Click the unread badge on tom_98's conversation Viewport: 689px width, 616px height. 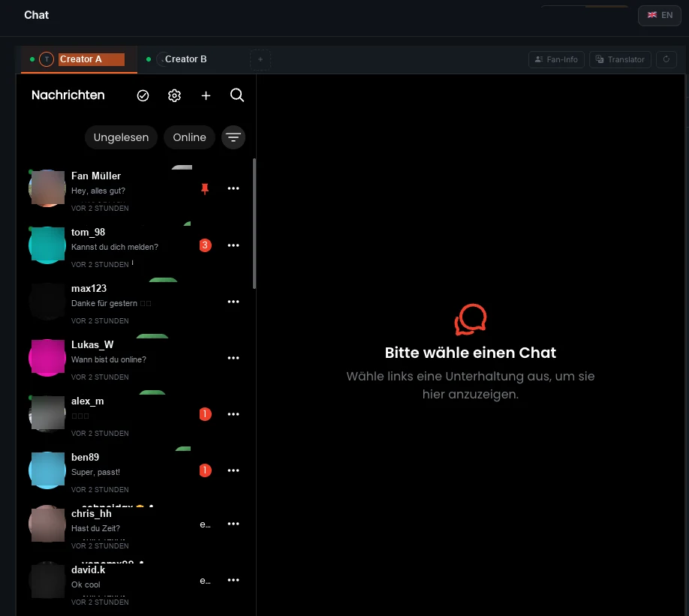click(205, 245)
